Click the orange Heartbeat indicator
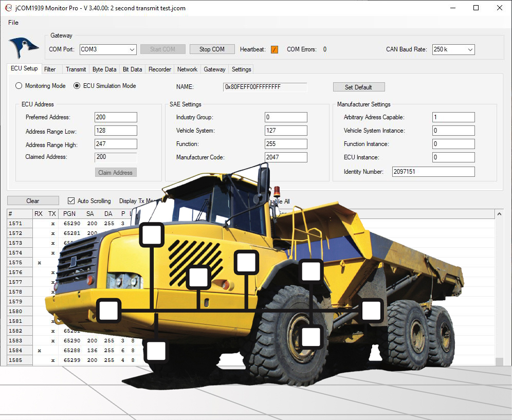The width and height of the screenshot is (512, 420). pos(275,49)
